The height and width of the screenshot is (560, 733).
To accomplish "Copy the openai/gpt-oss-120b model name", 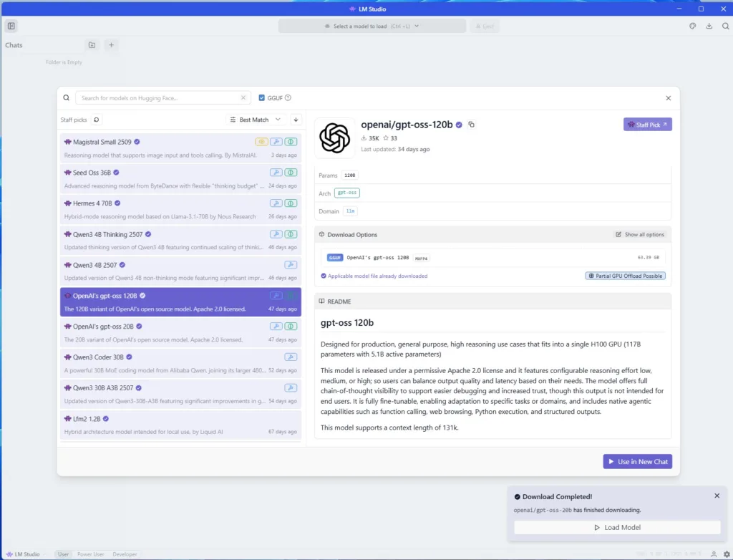I will 471,125.
